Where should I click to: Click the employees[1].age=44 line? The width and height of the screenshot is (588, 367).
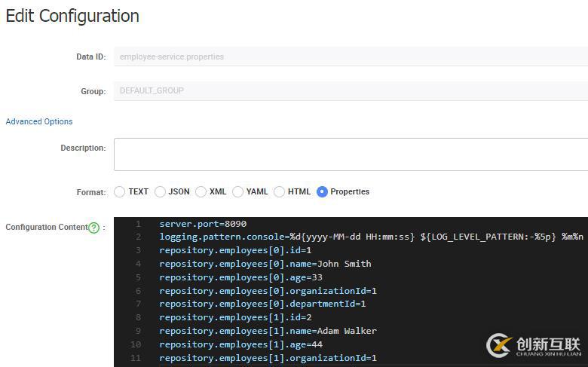[240, 344]
